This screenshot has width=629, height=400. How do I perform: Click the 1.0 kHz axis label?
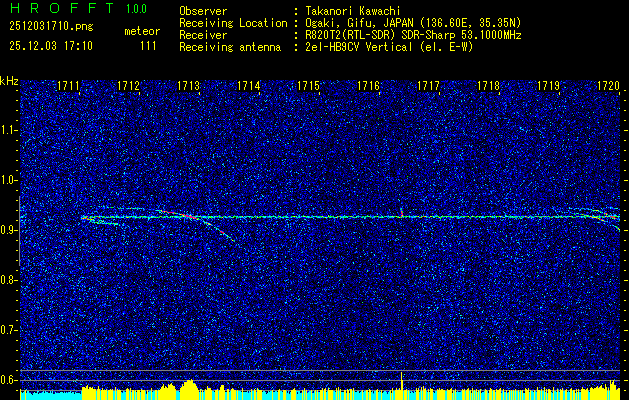click(8, 180)
